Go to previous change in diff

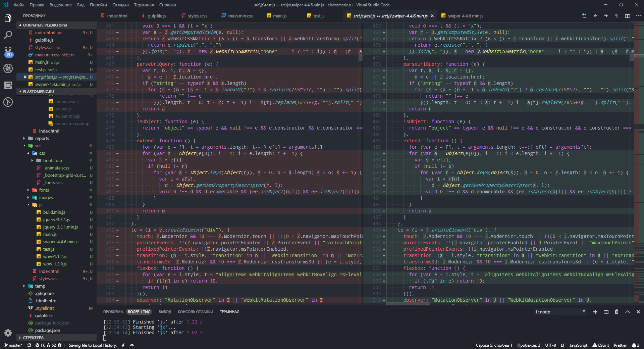595,16
